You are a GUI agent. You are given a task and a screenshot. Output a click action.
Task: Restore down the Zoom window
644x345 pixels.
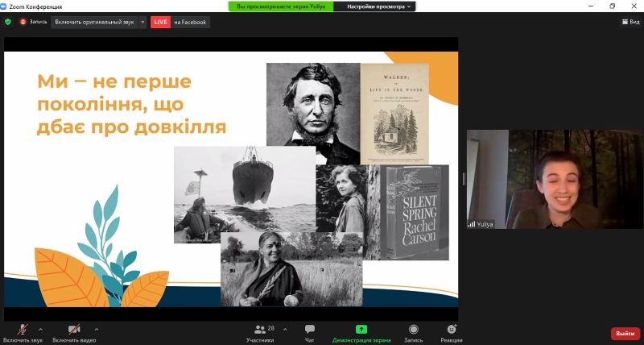point(613,6)
